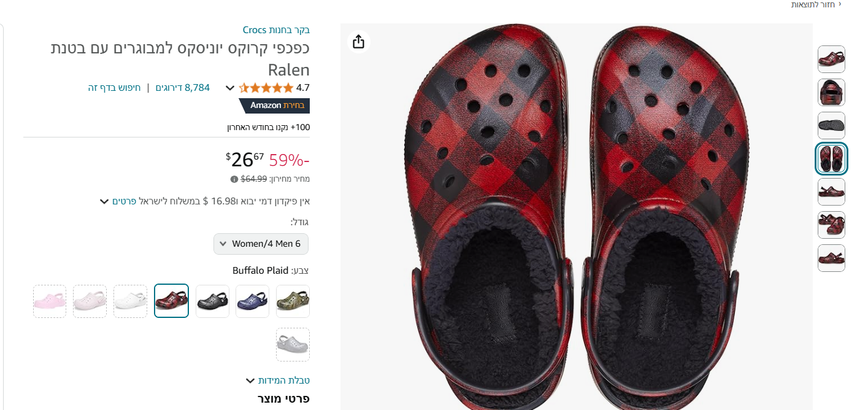Open the first angled clog thumbnail
This screenshot has width=868, height=410.
coord(831,60)
